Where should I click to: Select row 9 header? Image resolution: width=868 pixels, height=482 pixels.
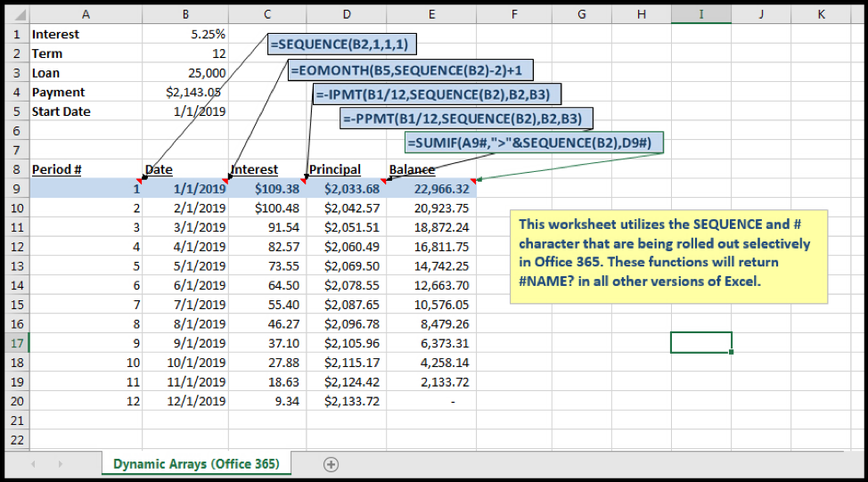[17, 188]
